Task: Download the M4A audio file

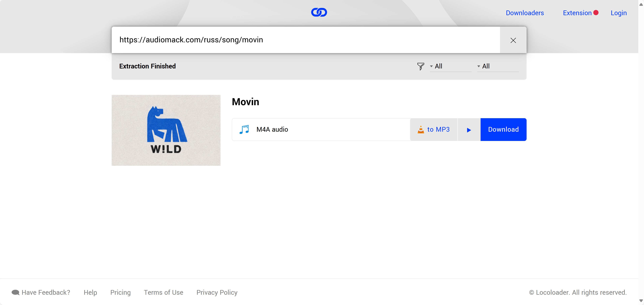Action: 503,129
